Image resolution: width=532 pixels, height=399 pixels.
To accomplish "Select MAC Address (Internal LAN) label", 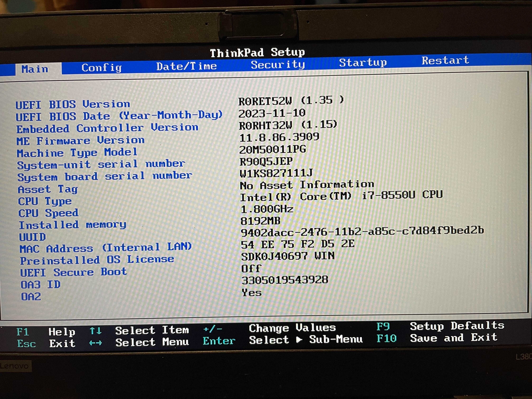I will [x=106, y=248].
